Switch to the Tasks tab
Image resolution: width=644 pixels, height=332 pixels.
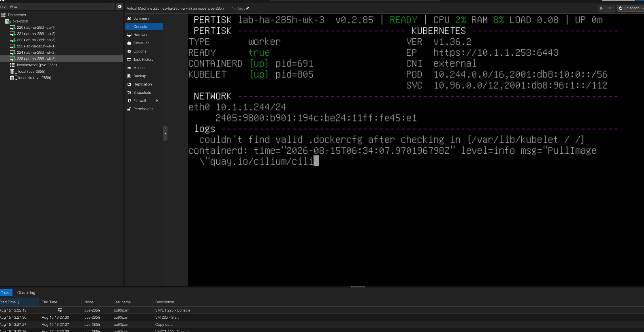[x=6, y=293]
